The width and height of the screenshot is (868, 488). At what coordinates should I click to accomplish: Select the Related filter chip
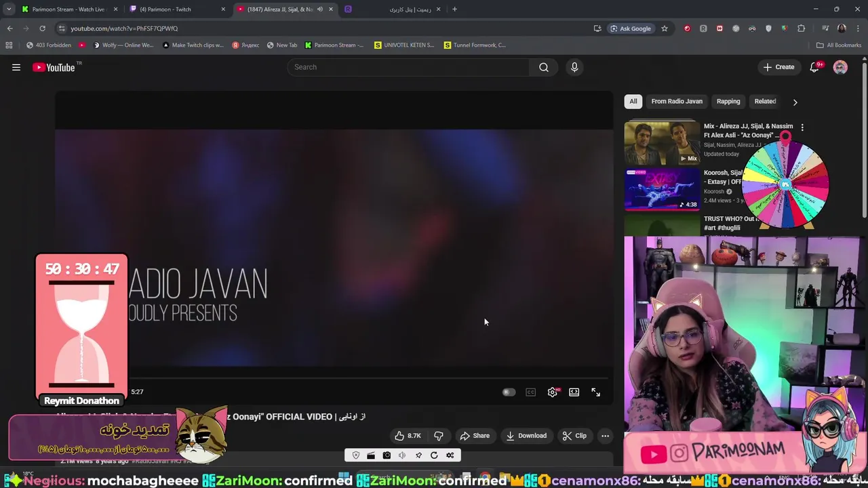(765, 102)
